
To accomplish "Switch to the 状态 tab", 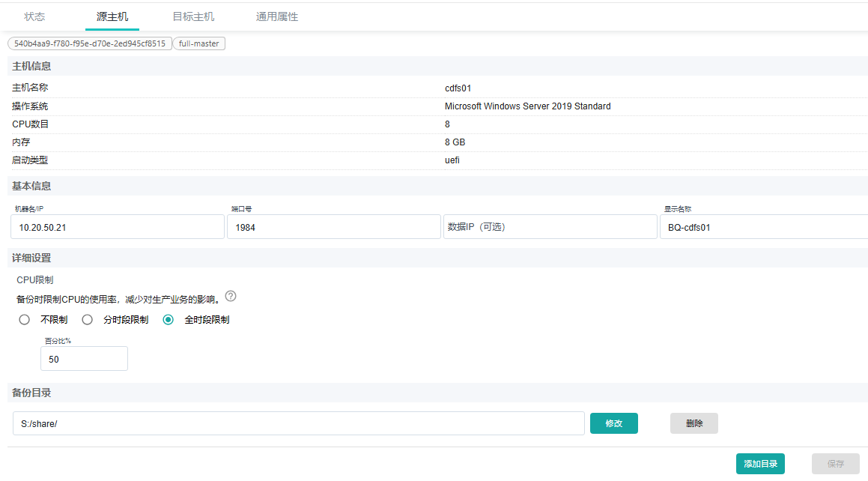I will pyautogui.click(x=34, y=16).
